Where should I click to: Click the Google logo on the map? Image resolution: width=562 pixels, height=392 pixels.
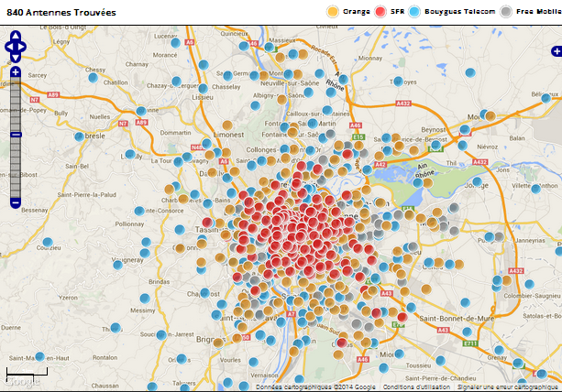(x=22, y=381)
